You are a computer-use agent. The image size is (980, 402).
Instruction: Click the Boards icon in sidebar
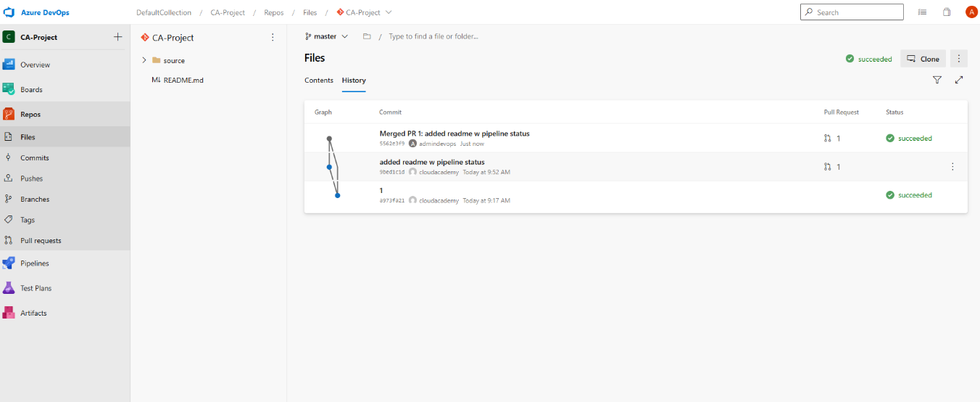tap(9, 89)
